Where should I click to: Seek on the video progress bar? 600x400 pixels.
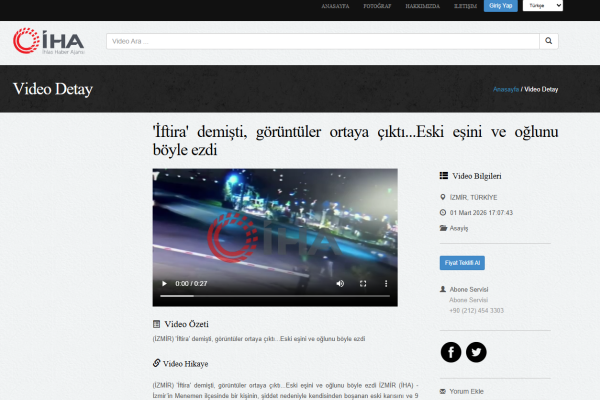click(275, 296)
